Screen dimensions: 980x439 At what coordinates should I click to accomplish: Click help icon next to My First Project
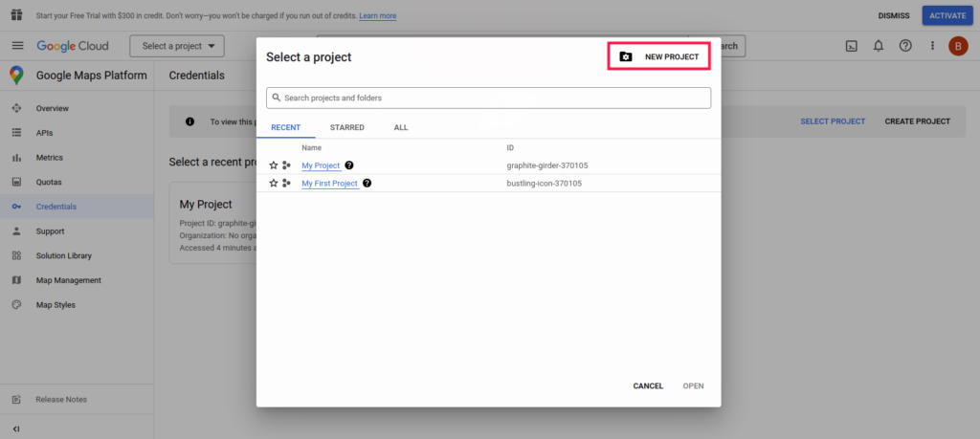tap(367, 184)
